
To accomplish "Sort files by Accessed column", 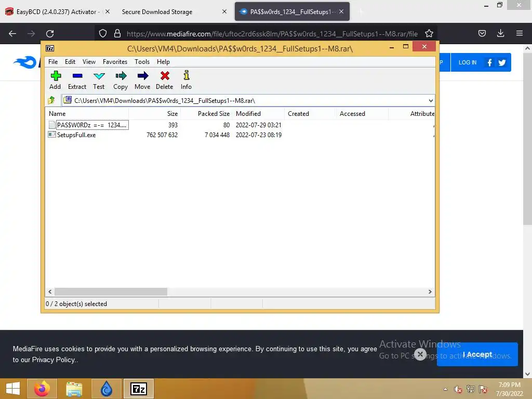I will coord(362,114).
